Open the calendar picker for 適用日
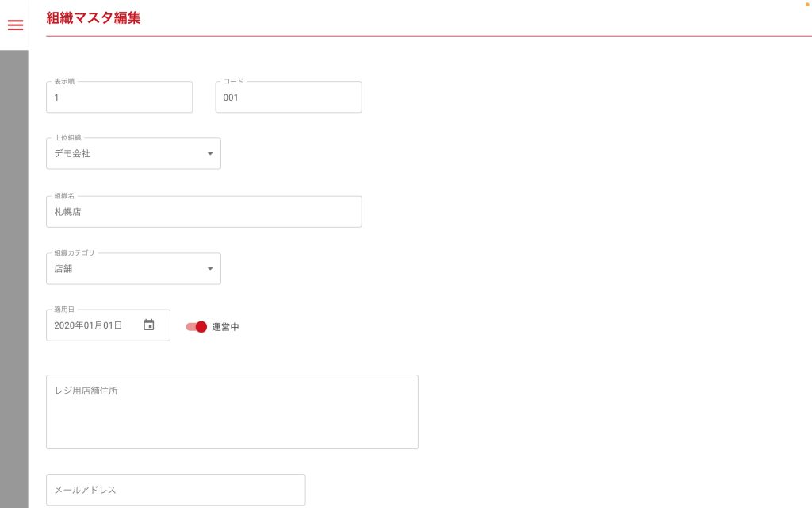The image size is (812, 508). coord(148,325)
